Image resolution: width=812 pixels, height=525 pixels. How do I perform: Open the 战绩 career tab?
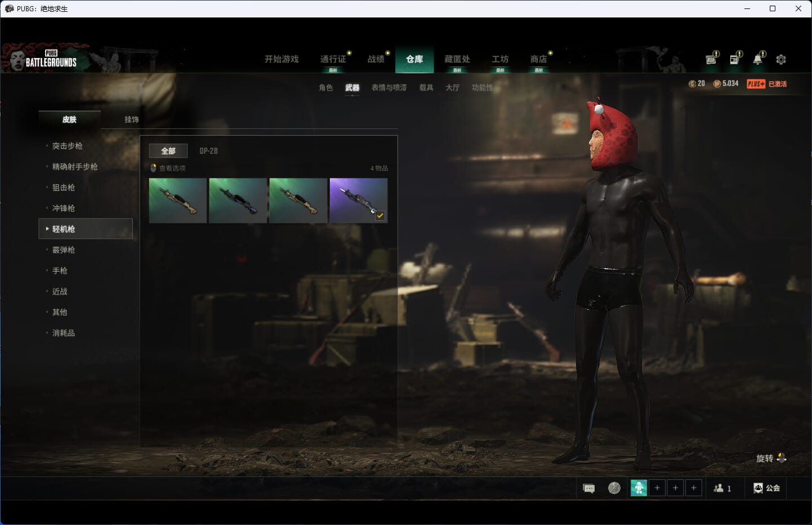tap(376, 59)
